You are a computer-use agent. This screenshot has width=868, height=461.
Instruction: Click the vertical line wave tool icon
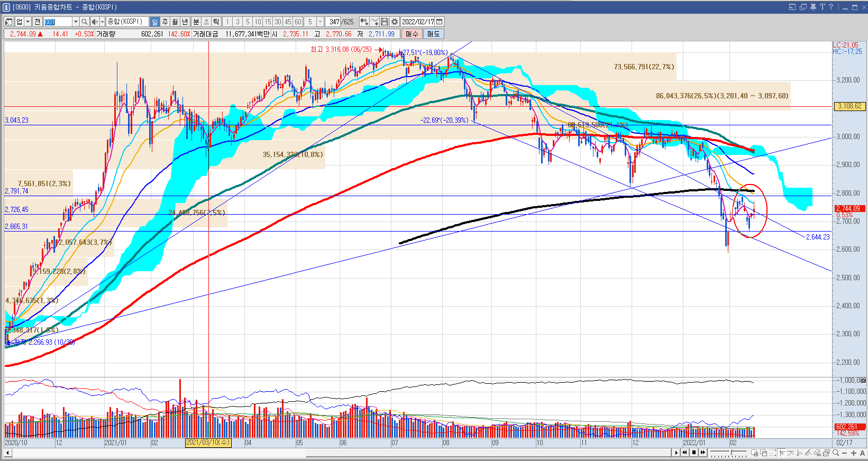(x=799, y=453)
